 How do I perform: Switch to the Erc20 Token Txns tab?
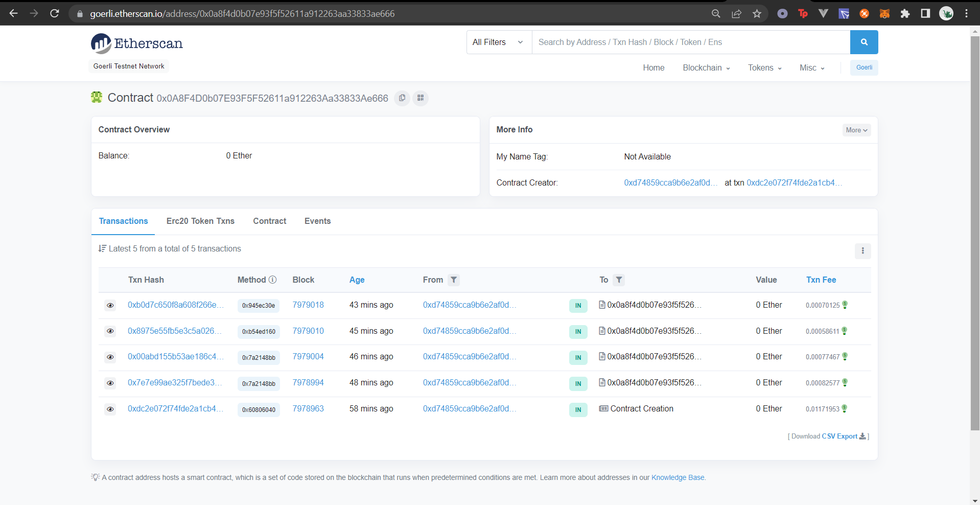(200, 221)
